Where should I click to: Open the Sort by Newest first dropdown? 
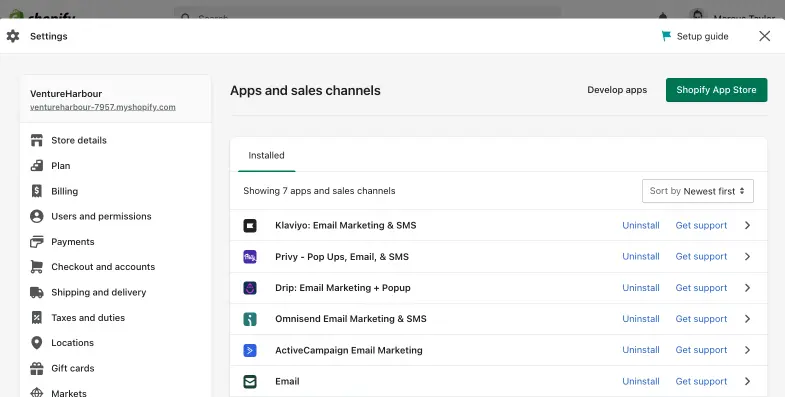697,191
